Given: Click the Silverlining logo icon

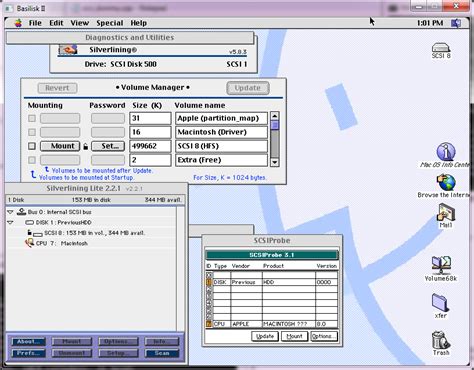Looking at the screenshot, I should (68, 50).
